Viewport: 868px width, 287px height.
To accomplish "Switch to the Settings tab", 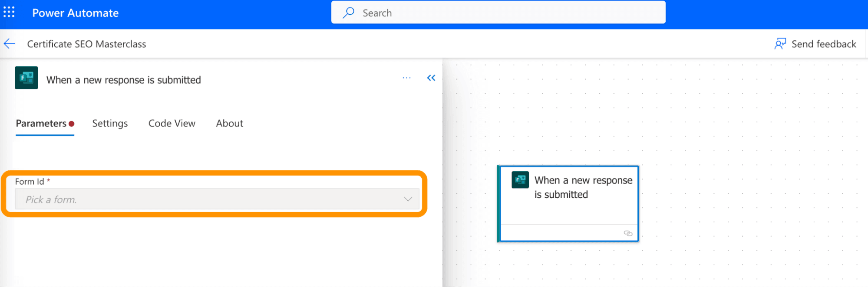I will (x=110, y=124).
